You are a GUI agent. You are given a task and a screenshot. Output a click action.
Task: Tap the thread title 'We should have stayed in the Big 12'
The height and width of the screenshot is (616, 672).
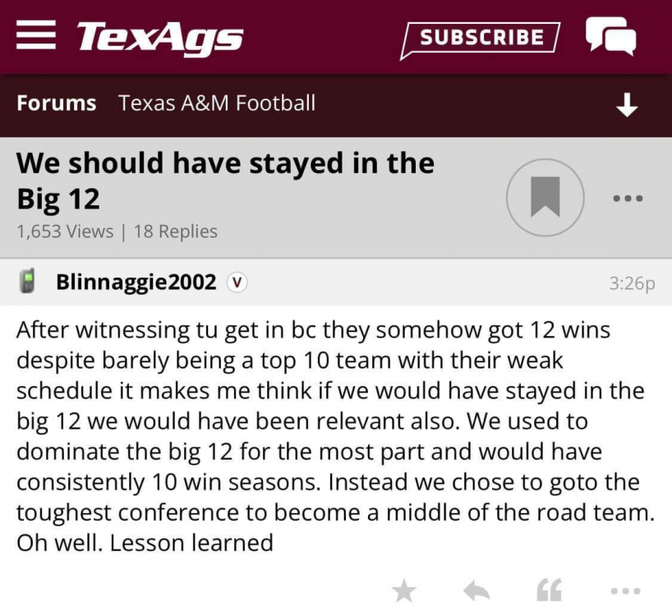(x=225, y=181)
